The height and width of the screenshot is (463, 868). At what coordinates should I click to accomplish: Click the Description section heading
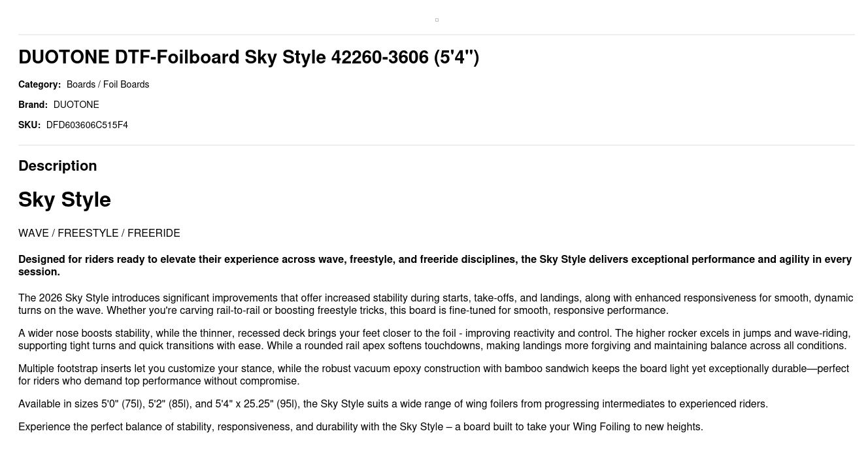(x=58, y=166)
